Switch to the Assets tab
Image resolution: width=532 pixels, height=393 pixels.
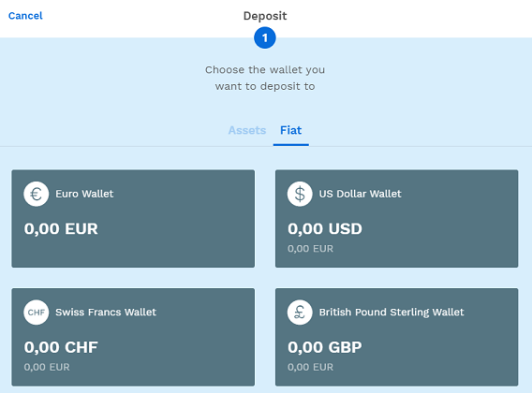tap(247, 130)
